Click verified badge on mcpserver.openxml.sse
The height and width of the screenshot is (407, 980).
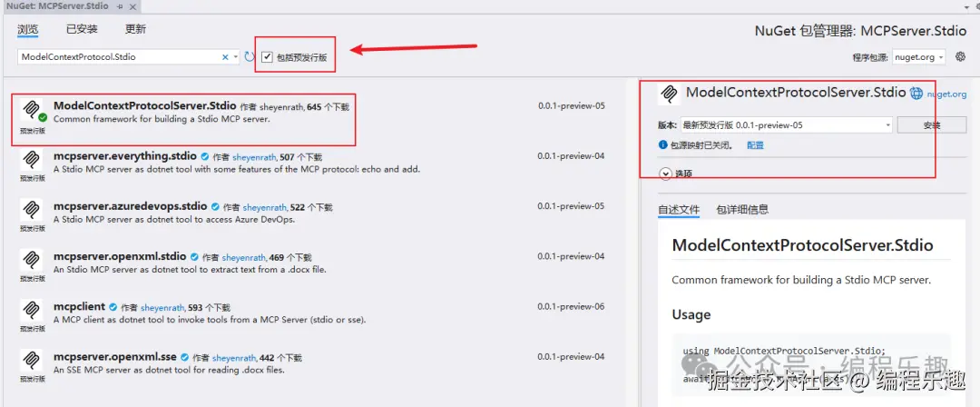point(184,357)
